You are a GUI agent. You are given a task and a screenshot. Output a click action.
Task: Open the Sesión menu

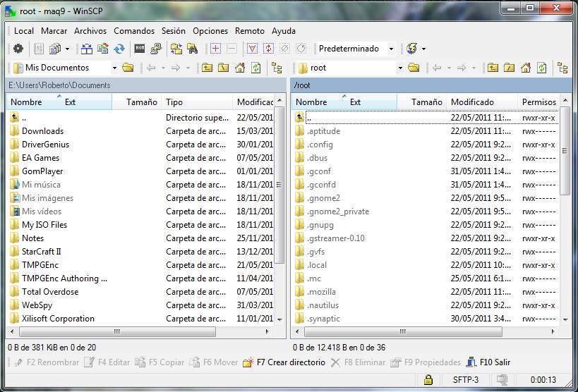tap(173, 31)
